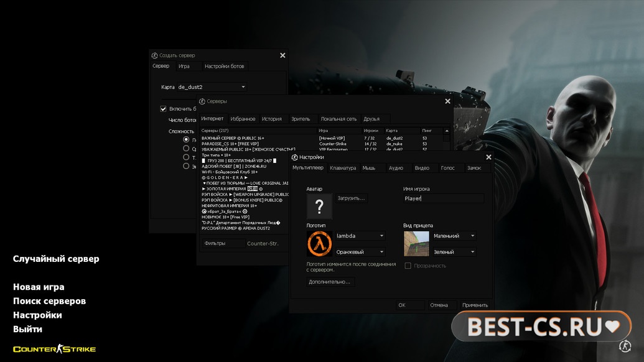
Task: Click Новая игра in the main menu
Action: click(39, 287)
